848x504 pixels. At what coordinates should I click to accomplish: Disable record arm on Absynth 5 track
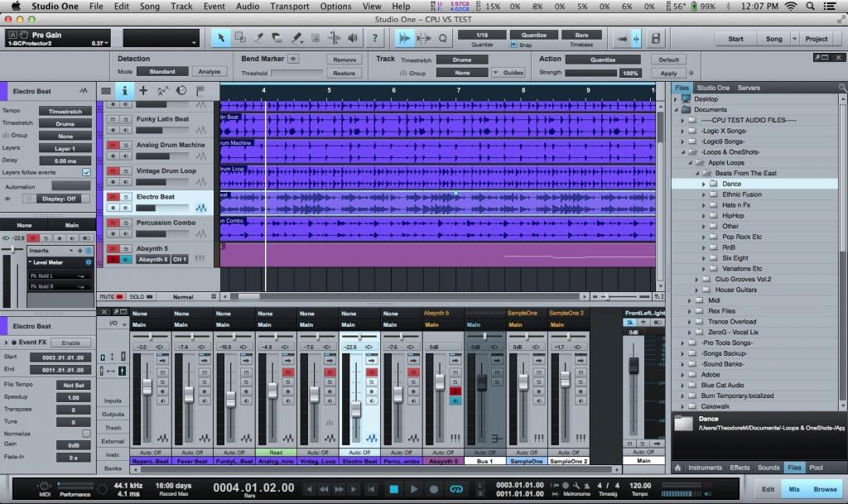point(113,259)
